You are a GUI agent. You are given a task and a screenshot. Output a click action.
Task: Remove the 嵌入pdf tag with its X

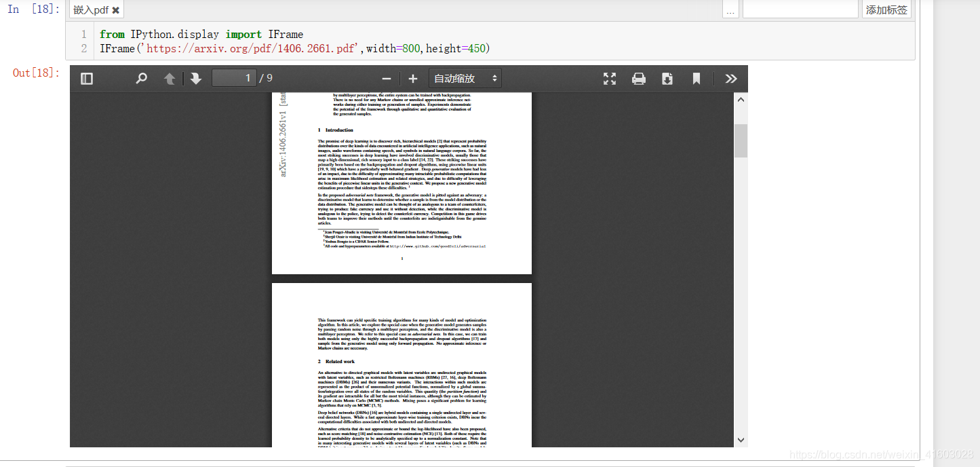(116, 10)
